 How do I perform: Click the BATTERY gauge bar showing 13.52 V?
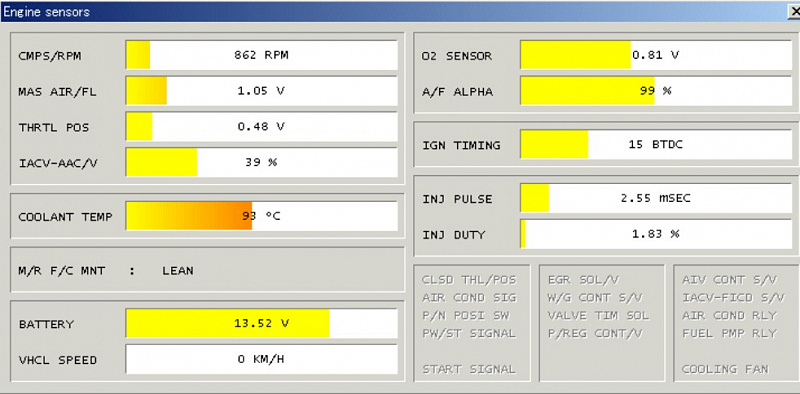click(x=262, y=323)
